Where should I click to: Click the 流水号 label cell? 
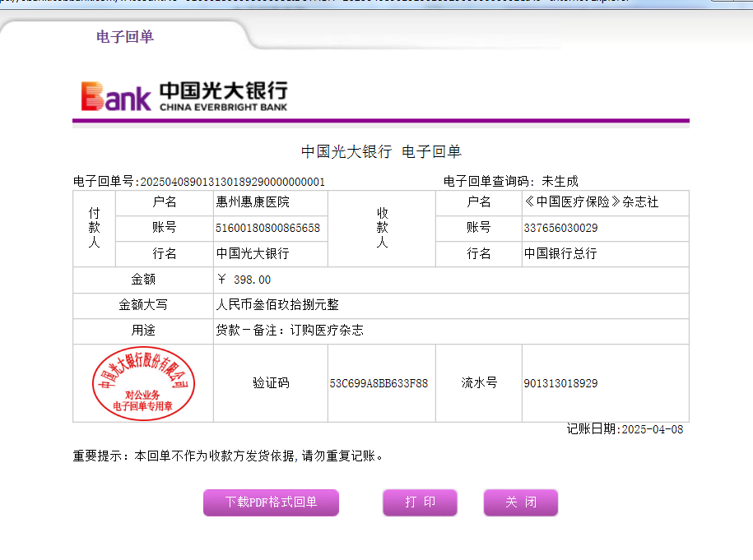(479, 383)
